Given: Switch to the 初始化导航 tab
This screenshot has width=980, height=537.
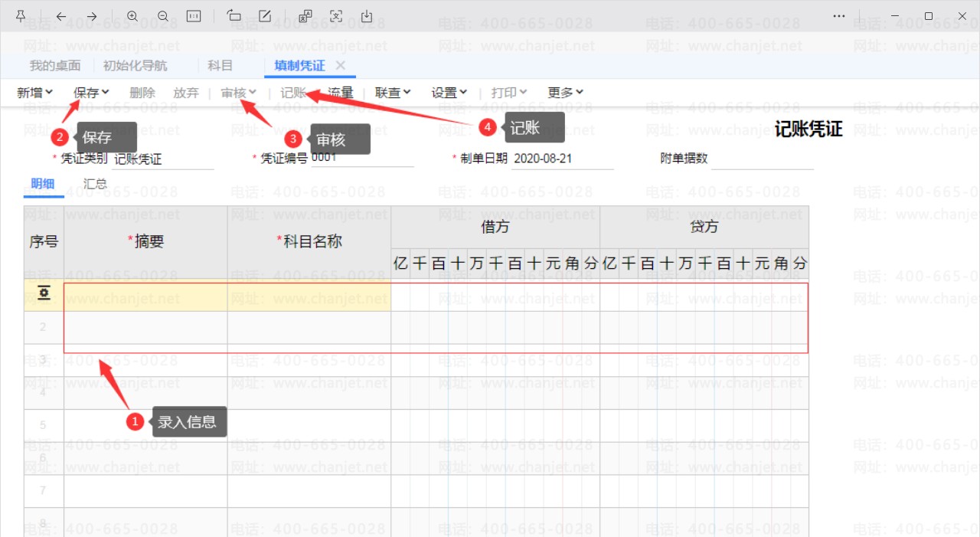Looking at the screenshot, I should click(136, 65).
